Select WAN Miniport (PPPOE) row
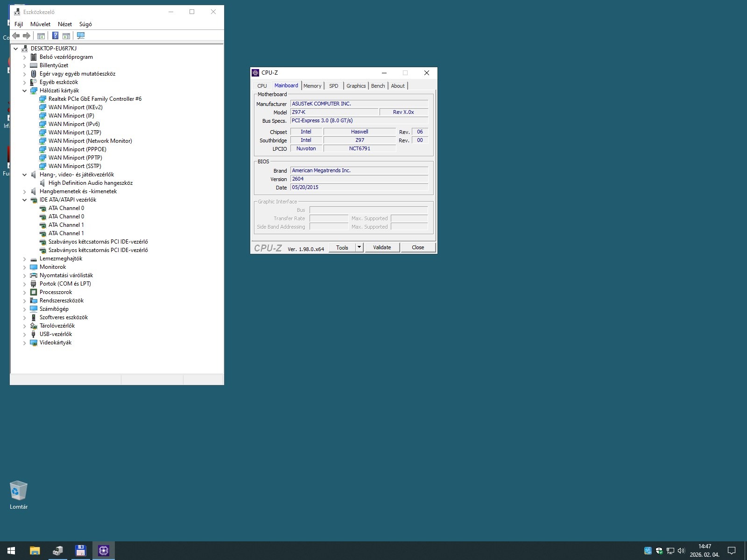 78,149
